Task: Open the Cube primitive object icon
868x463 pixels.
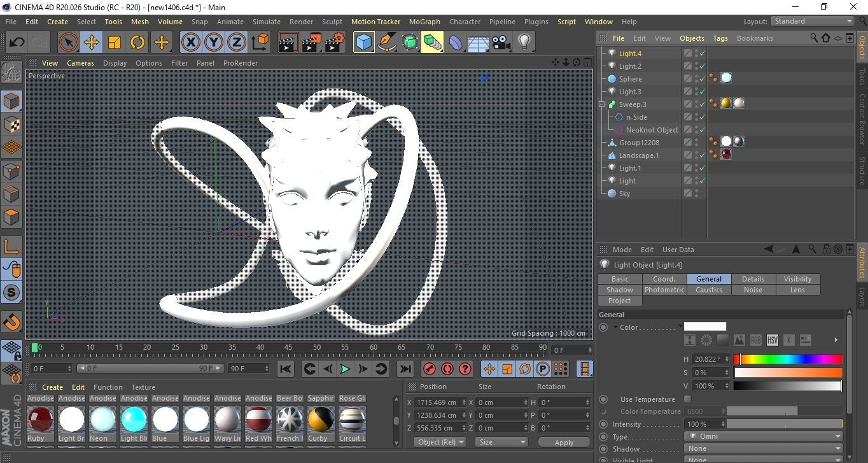Action: tap(363, 43)
